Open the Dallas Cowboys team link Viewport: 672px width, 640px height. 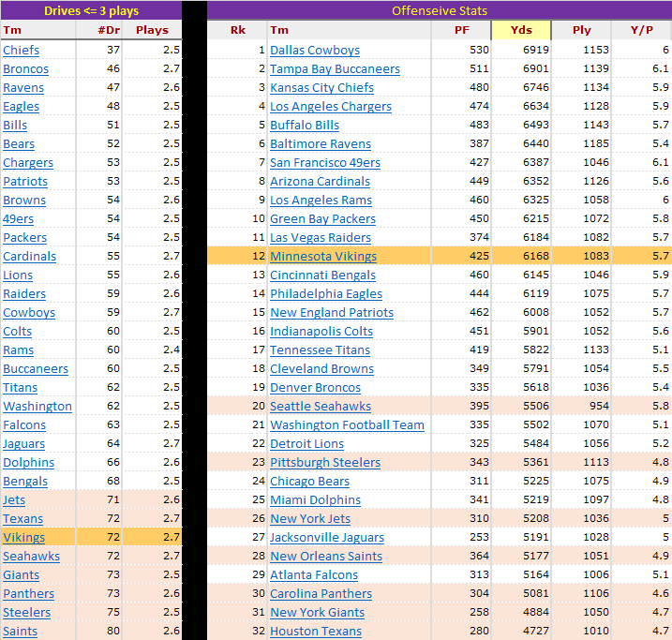[315, 50]
